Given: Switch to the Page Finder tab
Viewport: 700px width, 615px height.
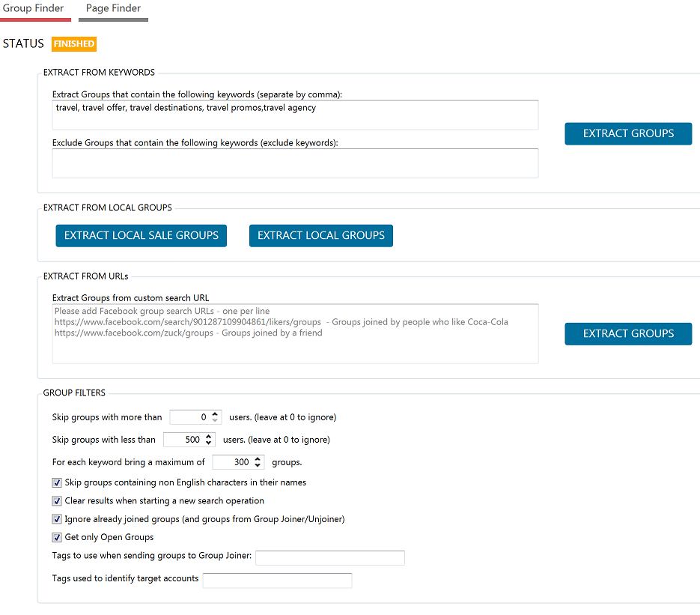Looking at the screenshot, I should 113,8.
